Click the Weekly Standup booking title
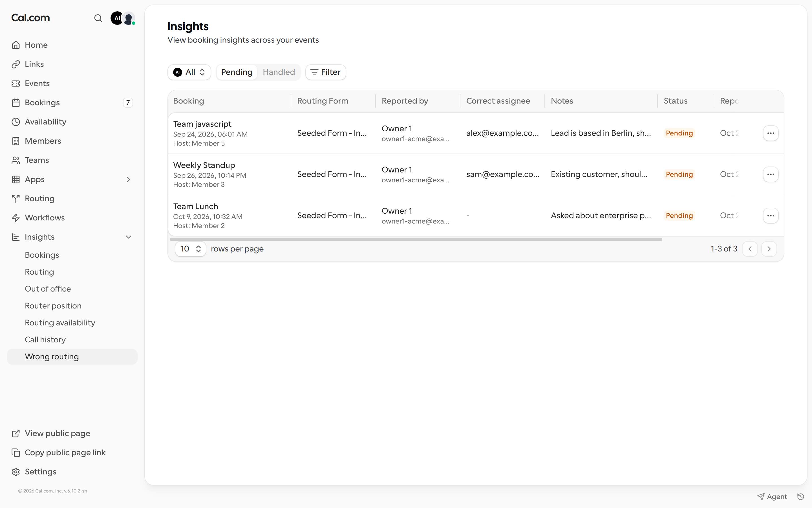 coord(204,165)
